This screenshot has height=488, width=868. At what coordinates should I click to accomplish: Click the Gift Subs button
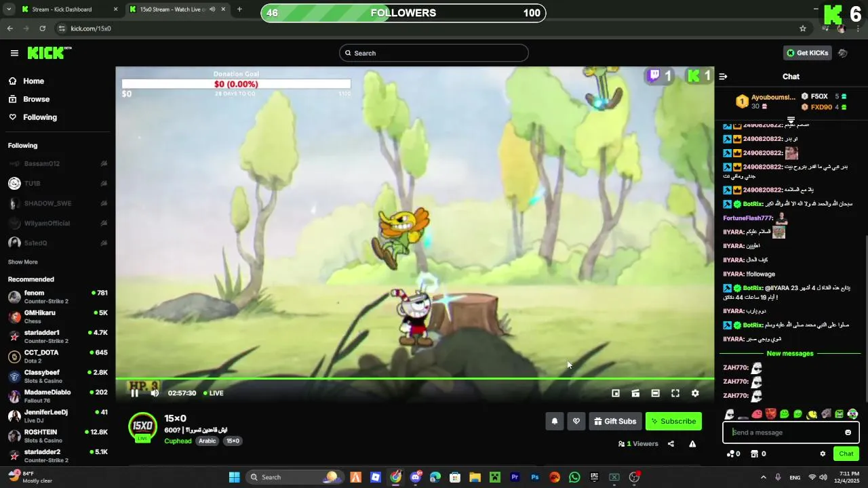(x=615, y=421)
